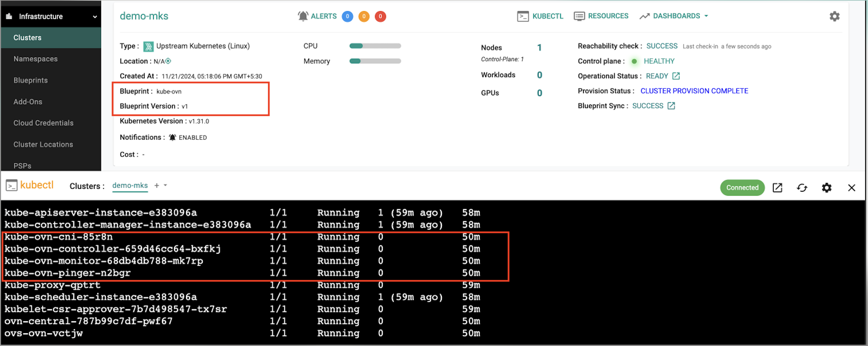Screen dimensions: 868x346
Task: Open the kubectl panel settings gear
Action: coord(826,188)
